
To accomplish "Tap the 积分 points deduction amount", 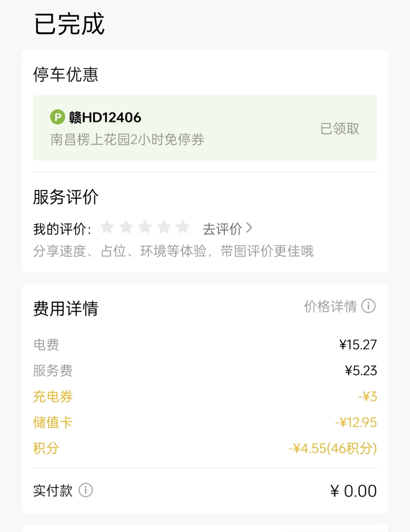I will pos(332,448).
